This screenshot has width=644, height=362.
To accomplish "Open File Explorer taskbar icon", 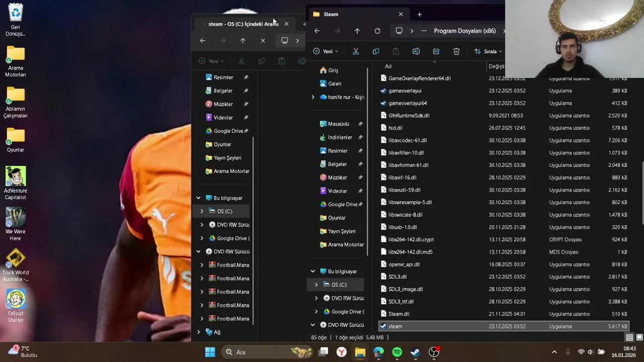I will click(360, 352).
